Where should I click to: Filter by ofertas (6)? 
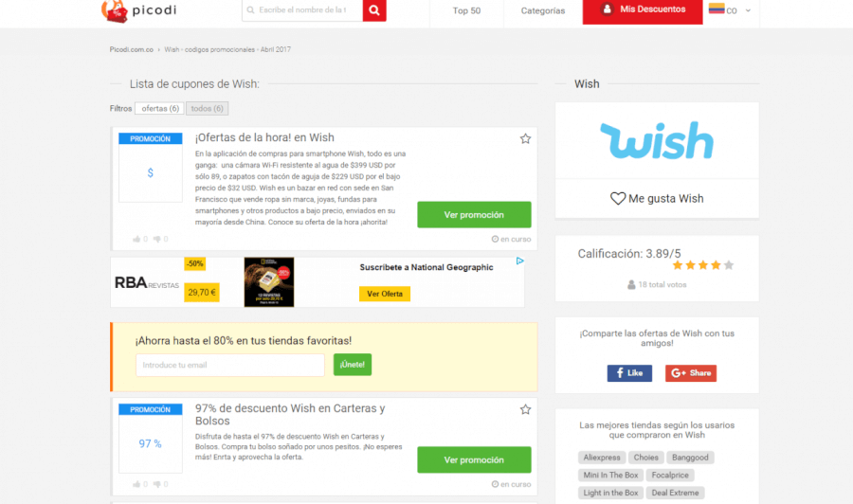160,108
